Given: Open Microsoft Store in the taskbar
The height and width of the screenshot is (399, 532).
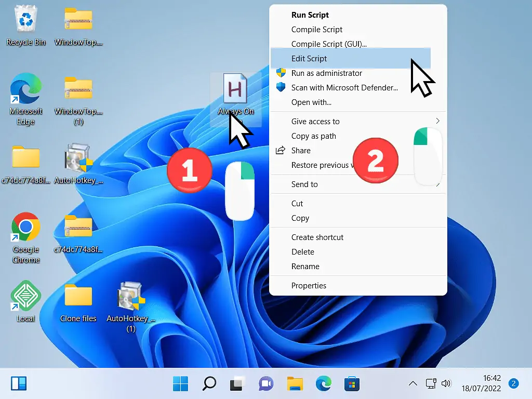Looking at the screenshot, I should [x=352, y=384].
